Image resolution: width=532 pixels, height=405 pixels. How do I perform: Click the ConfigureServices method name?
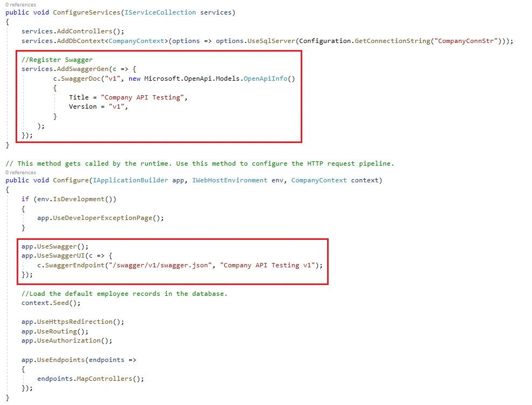pyautogui.click(x=87, y=12)
